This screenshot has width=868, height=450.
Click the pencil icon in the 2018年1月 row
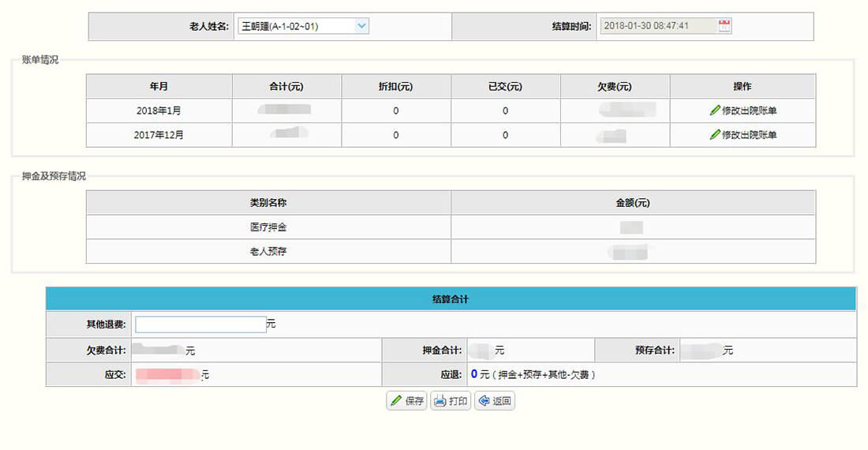click(715, 111)
